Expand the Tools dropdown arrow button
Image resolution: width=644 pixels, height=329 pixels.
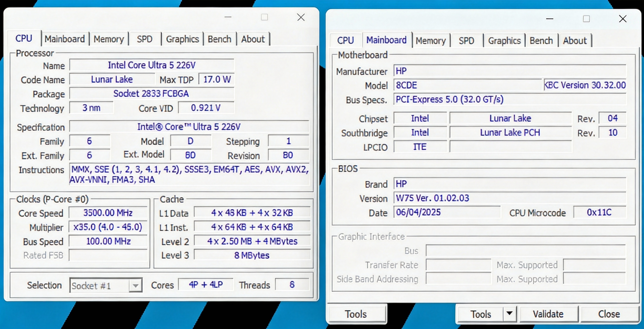pyautogui.click(x=510, y=314)
